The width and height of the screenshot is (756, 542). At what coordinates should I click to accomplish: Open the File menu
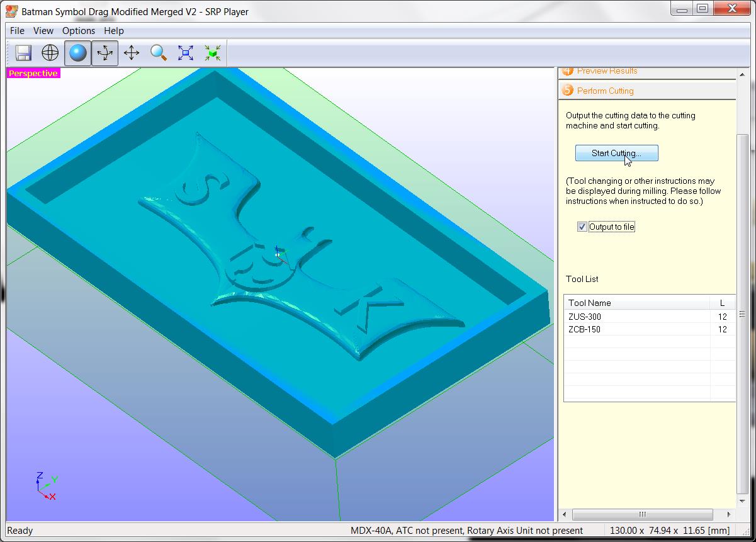(x=18, y=30)
